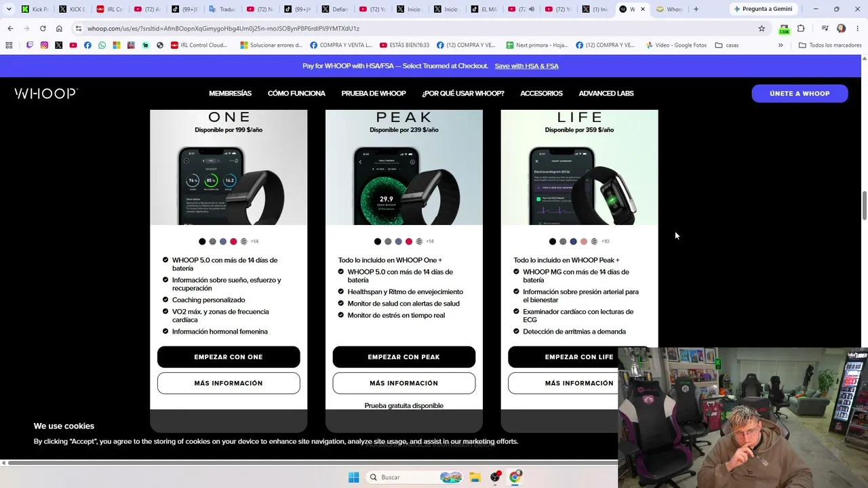Open the casas bookmarks folder
The image size is (868, 488).
727,45
